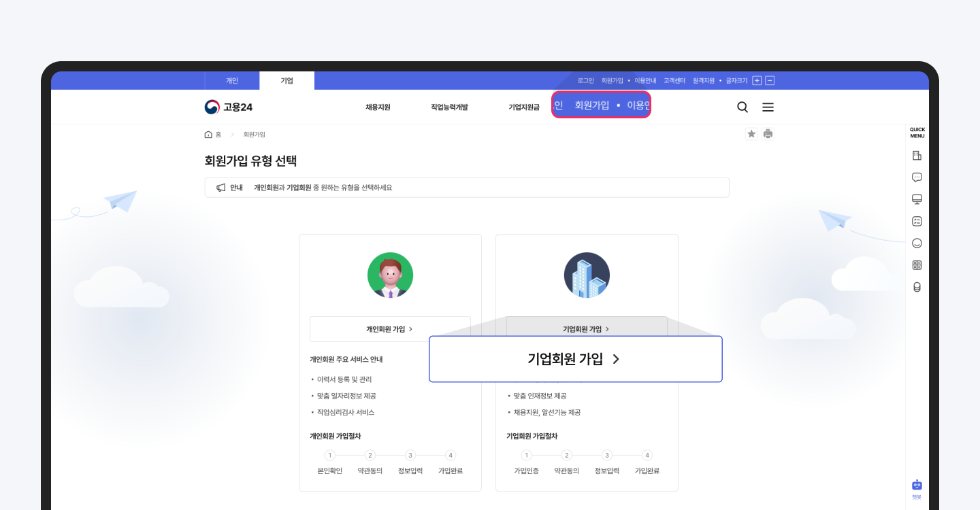
Task: Open the 직업능력개발 menu
Action: [449, 107]
